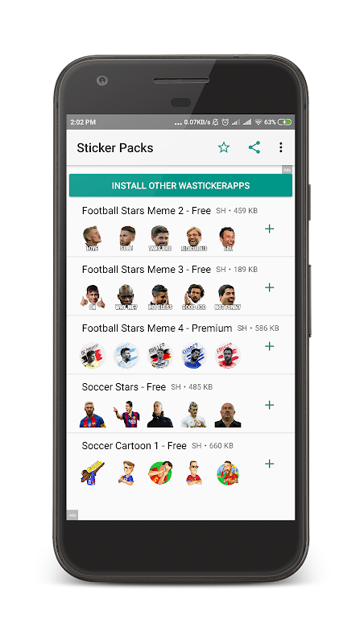
Task: Tap the battery indicator in status bar
Action: pyautogui.click(x=284, y=122)
